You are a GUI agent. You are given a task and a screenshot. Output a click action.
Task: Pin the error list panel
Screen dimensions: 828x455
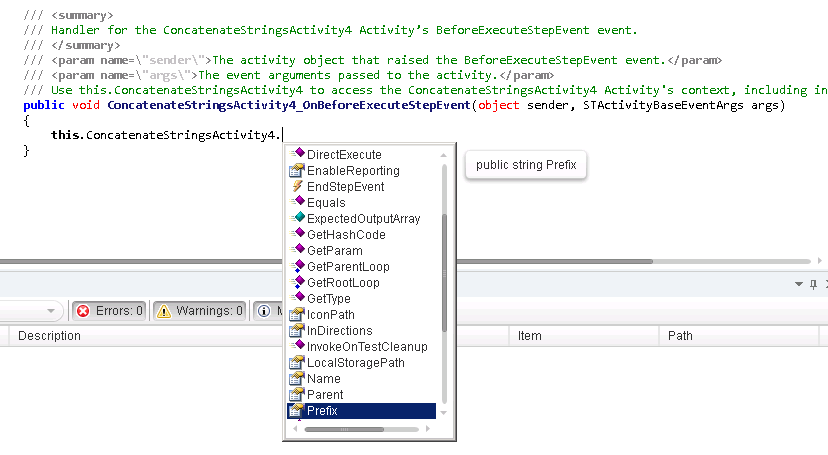coord(813,284)
